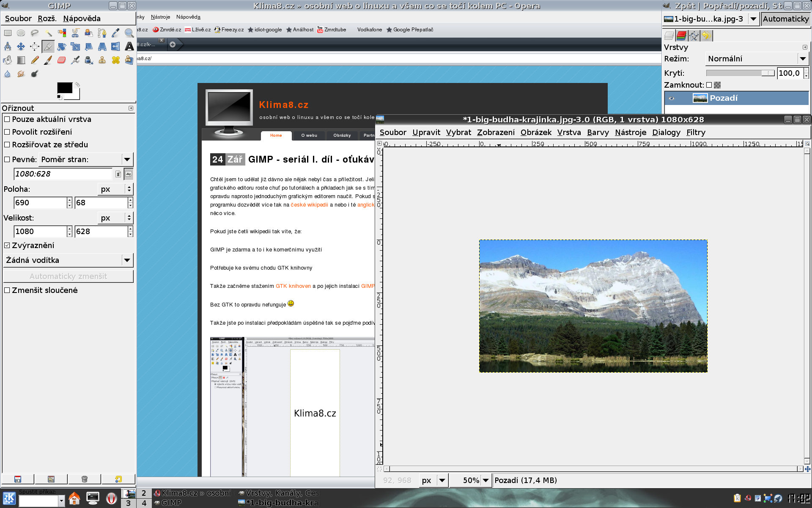Open the image selector dropdown '1-big-bu...ka.jpg-3'
This screenshot has width=812, height=508.
pos(710,19)
